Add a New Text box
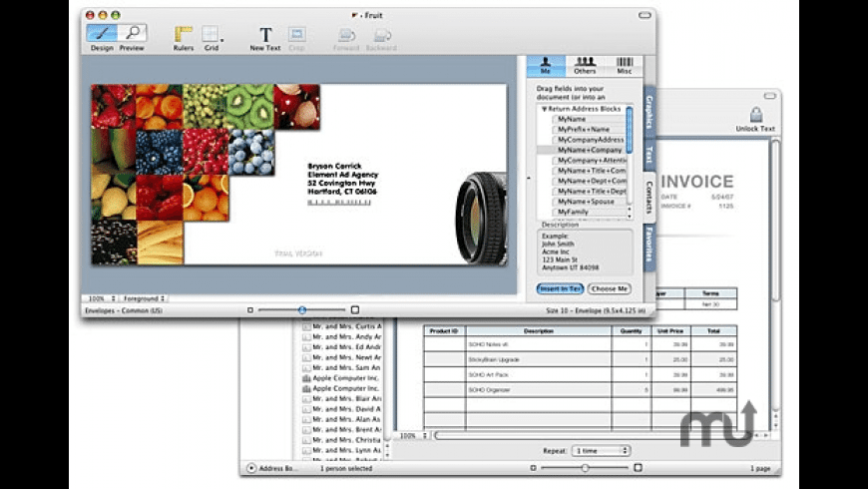The width and height of the screenshot is (868, 489). [265, 38]
